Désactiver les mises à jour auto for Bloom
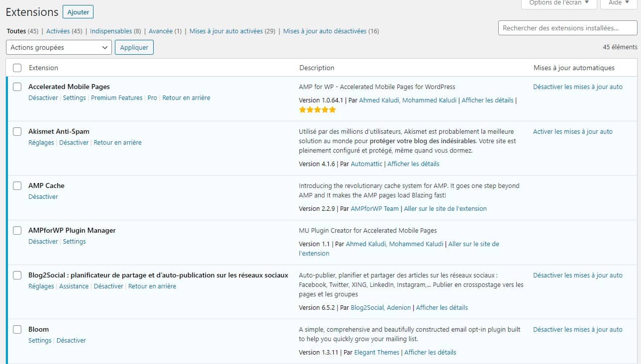 click(578, 329)
